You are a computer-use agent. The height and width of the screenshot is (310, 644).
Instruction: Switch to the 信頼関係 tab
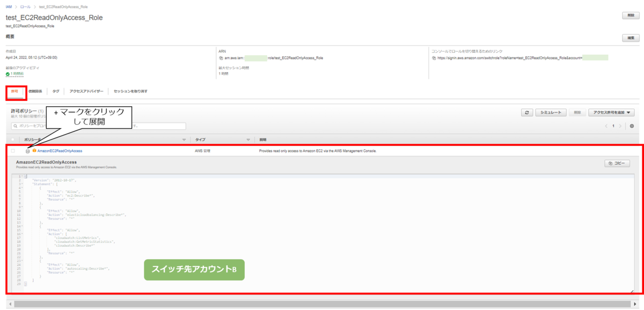coord(35,91)
